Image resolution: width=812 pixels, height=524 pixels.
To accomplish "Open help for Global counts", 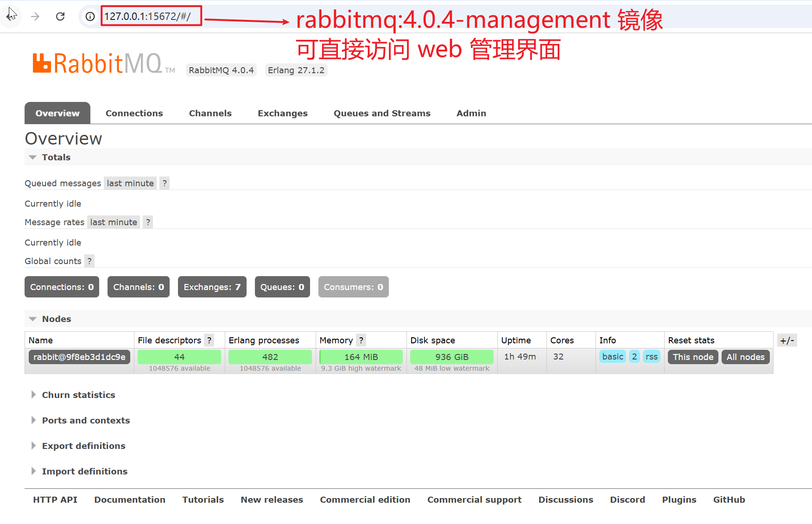I will 89,261.
